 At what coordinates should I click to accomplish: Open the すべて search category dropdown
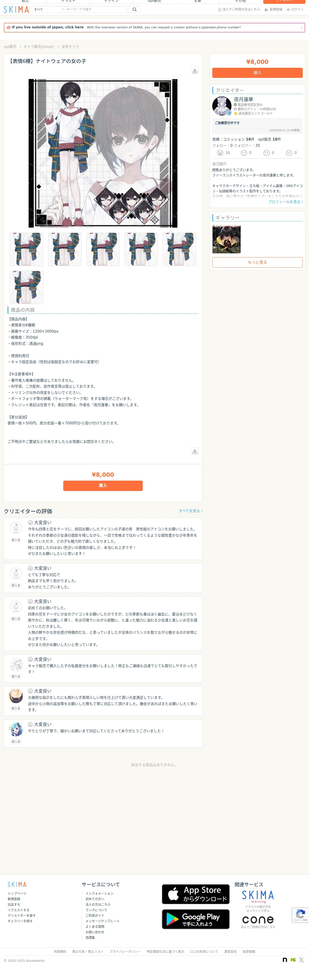point(49,10)
